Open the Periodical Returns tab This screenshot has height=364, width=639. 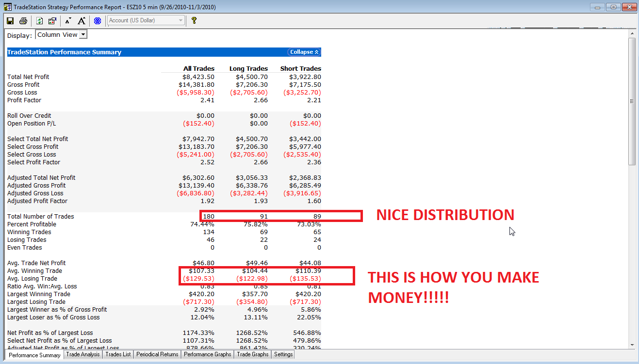pyautogui.click(x=157, y=354)
